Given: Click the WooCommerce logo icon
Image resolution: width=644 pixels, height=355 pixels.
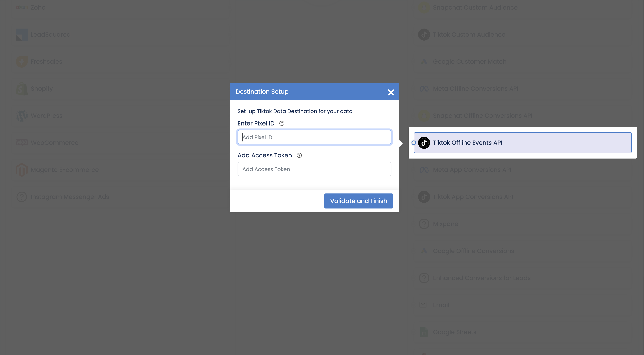Looking at the screenshot, I should (22, 142).
